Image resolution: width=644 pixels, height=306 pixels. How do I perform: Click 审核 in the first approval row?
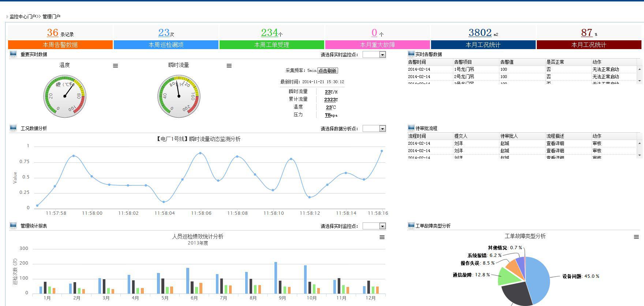point(597,143)
